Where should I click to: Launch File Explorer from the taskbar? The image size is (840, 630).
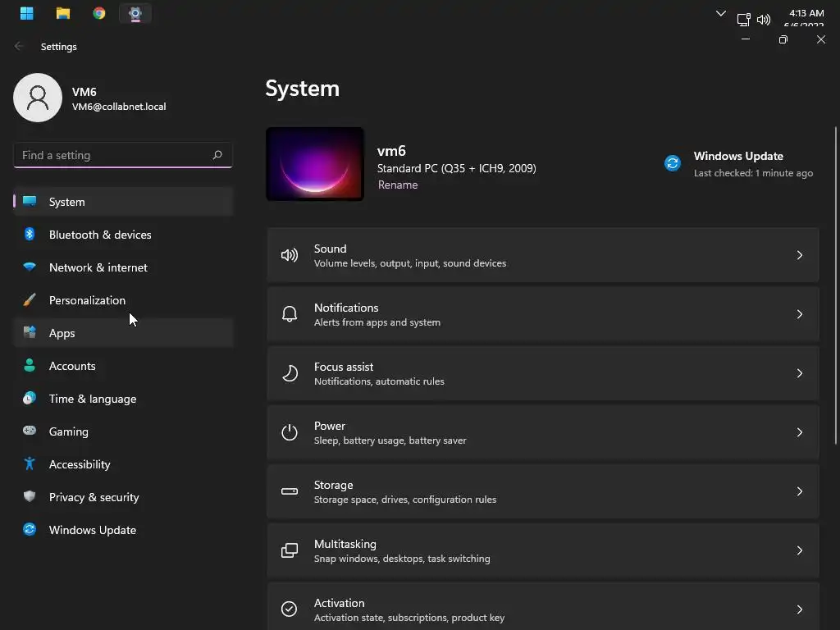63,13
